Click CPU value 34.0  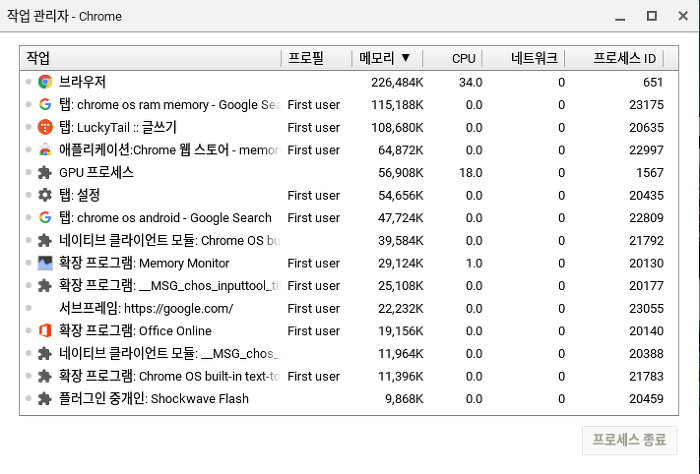coord(471,83)
